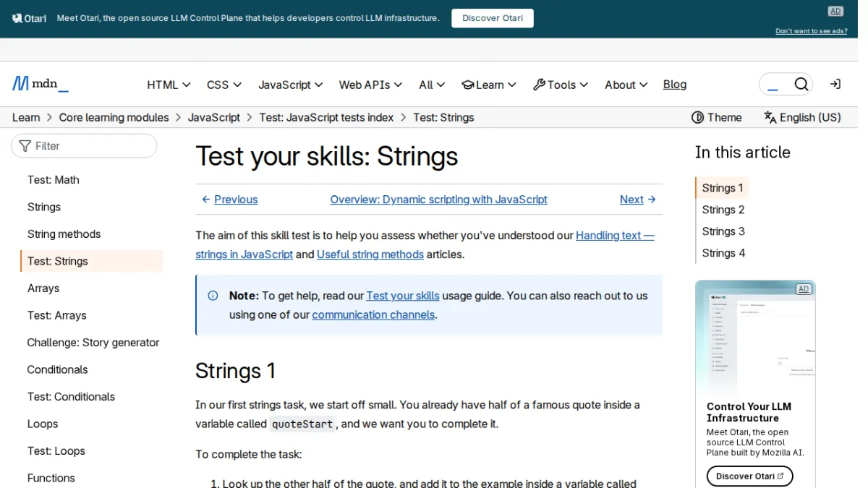Click Core learning modules breadcrumb
The width and height of the screenshot is (868, 488).
click(114, 117)
